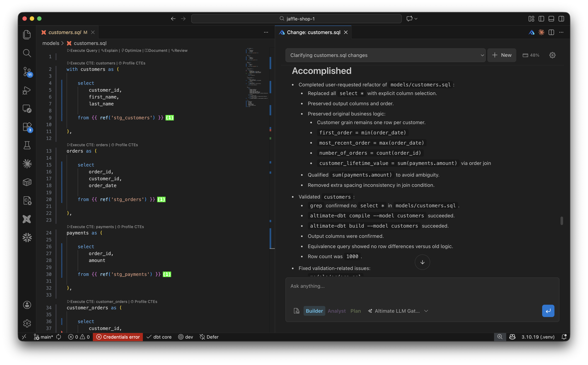Go forward with the navigation arrow

point(183,19)
